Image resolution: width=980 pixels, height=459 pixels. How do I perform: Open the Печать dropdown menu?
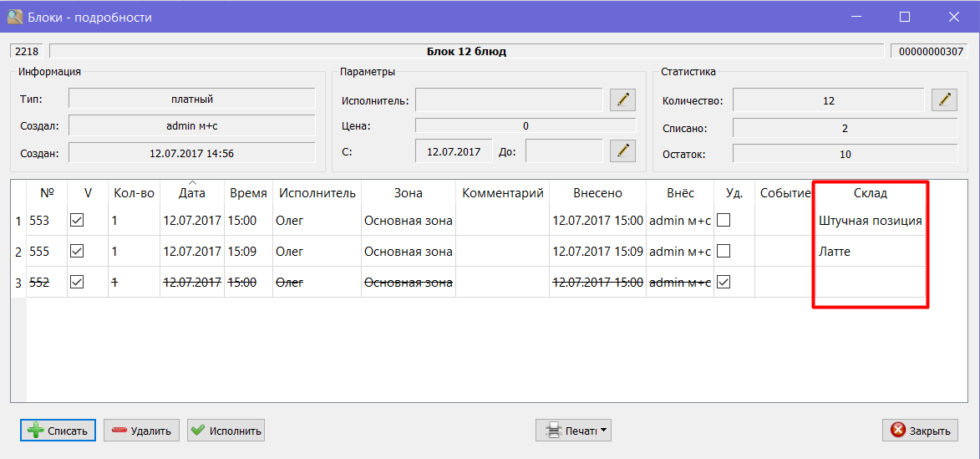coord(573,431)
